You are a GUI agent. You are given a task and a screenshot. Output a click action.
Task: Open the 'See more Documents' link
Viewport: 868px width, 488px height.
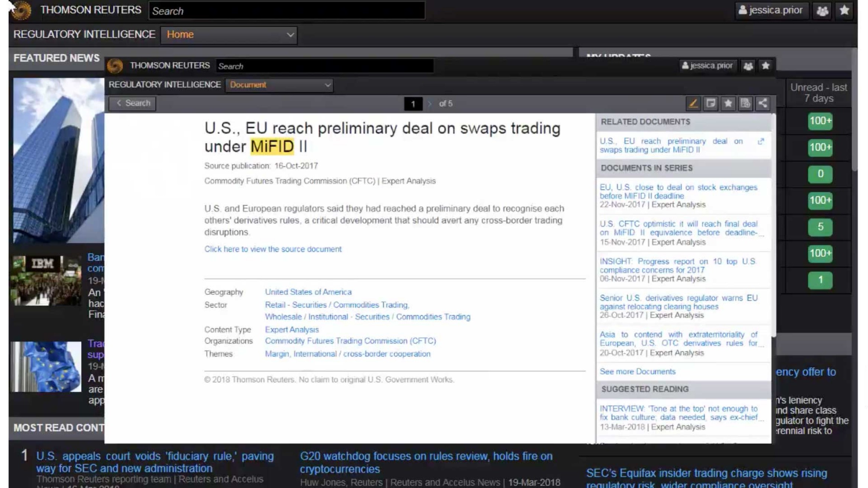(637, 372)
